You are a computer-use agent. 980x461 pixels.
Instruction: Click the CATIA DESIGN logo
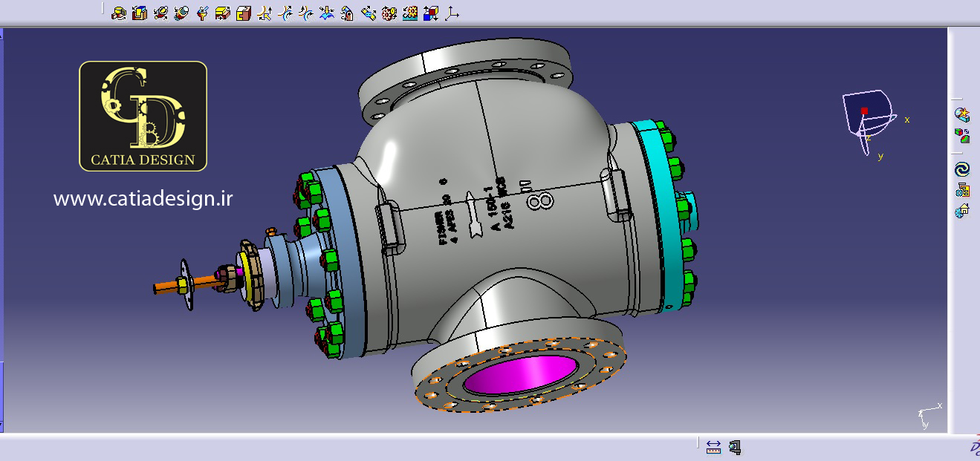click(x=143, y=116)
